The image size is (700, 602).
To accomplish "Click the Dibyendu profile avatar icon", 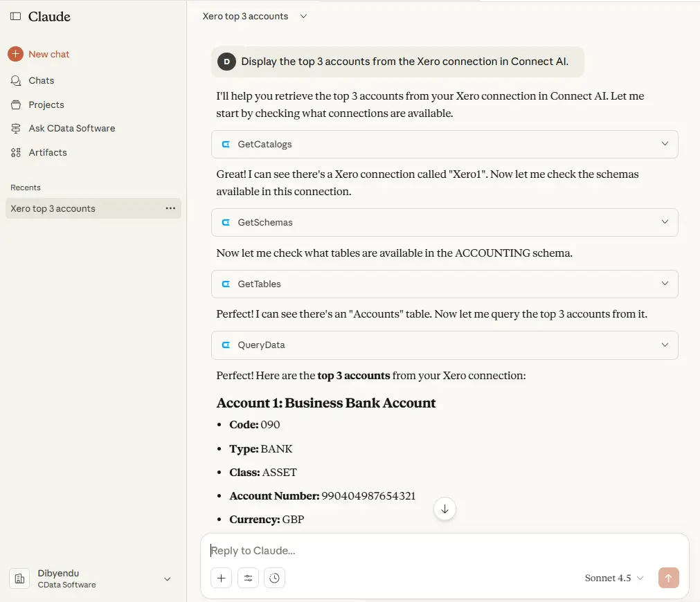I will tap(19, 578).
